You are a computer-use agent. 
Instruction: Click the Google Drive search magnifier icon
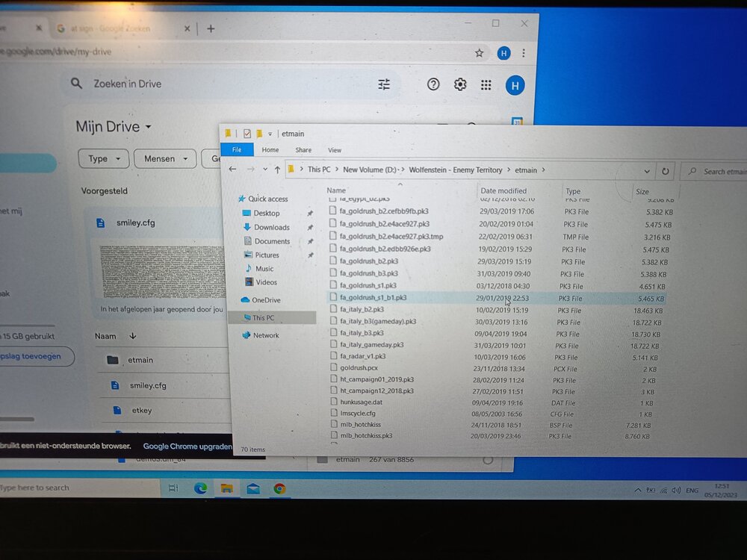click(76, 84)
